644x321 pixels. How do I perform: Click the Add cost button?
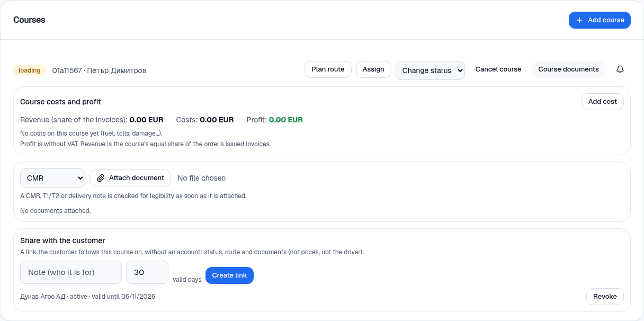pyautogui.click(x=603, y=102)
